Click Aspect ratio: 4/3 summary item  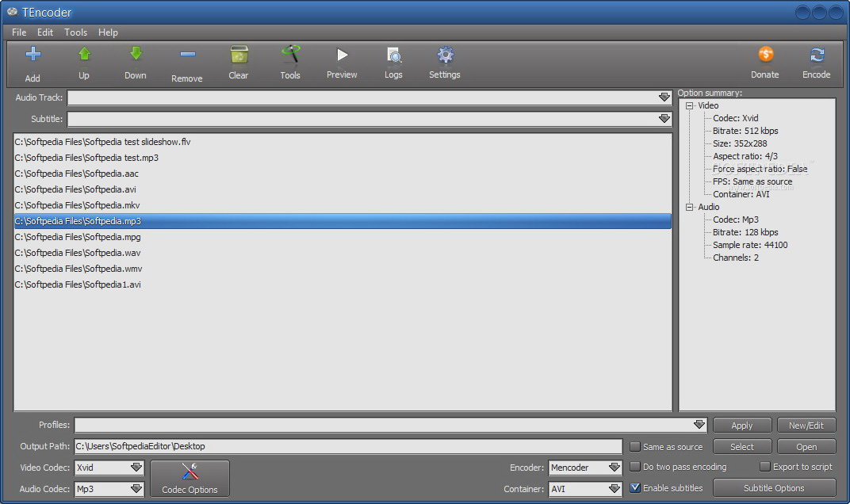point(745,156)
